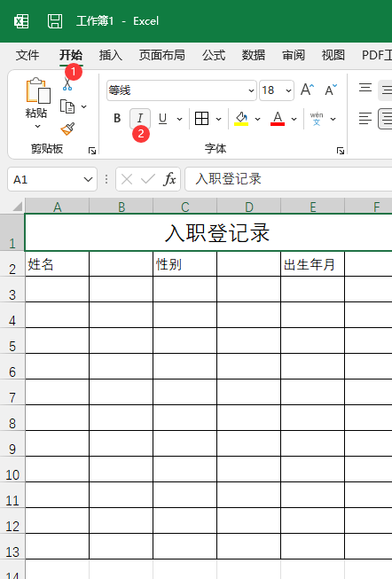Screen dimensions: 392x579
Task: Click the Cut scissors icon
Action: tap(67, 84)
